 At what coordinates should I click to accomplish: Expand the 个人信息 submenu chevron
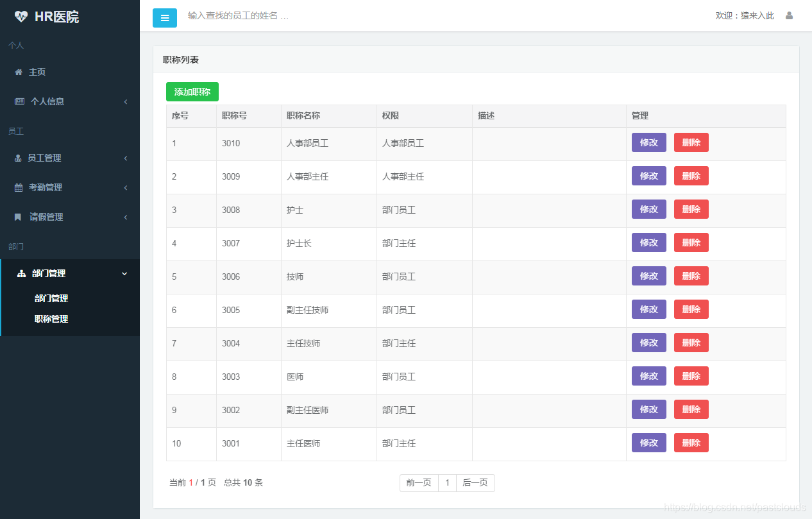(x=126, y=101)
